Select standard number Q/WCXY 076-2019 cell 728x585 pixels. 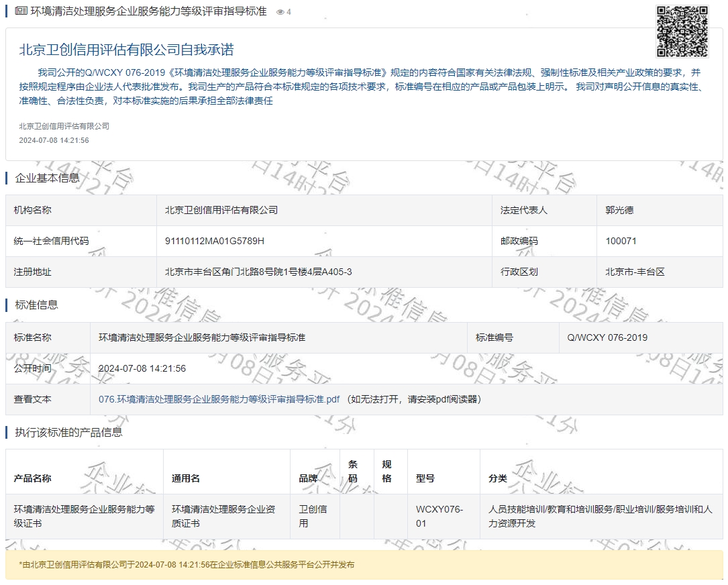click(x=641, y=337)
